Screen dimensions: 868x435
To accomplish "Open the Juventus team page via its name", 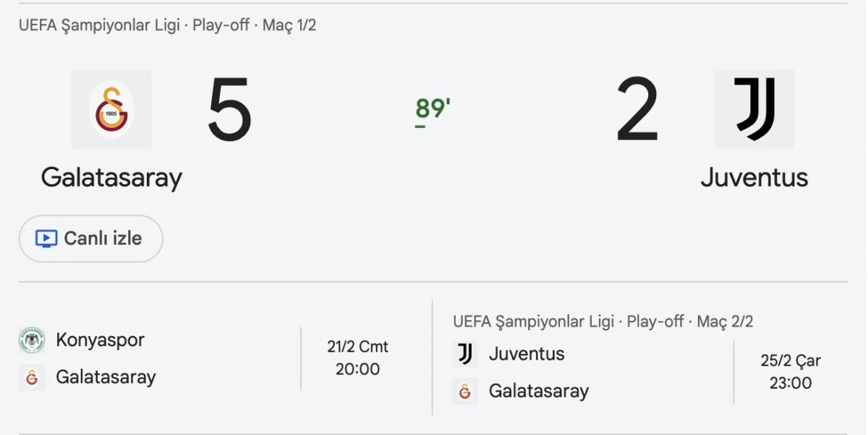I will [754, 178].
